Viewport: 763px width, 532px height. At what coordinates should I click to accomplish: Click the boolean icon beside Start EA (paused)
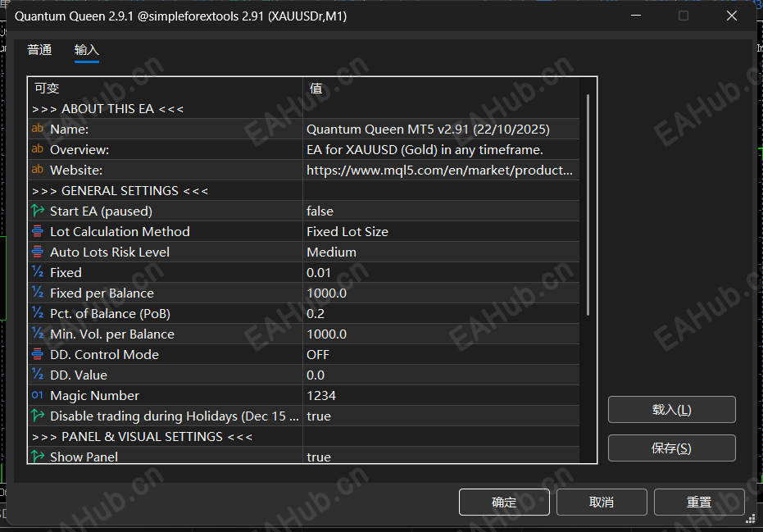click(38, 211)
